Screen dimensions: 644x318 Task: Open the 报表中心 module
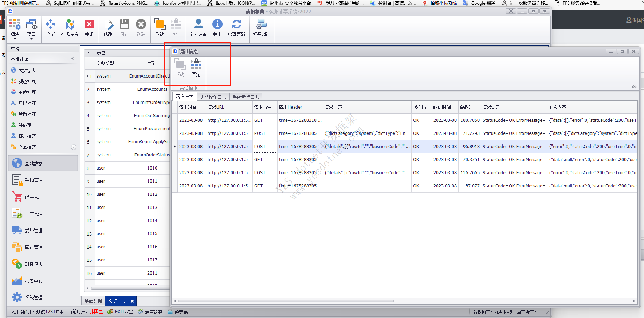[43, 280]
